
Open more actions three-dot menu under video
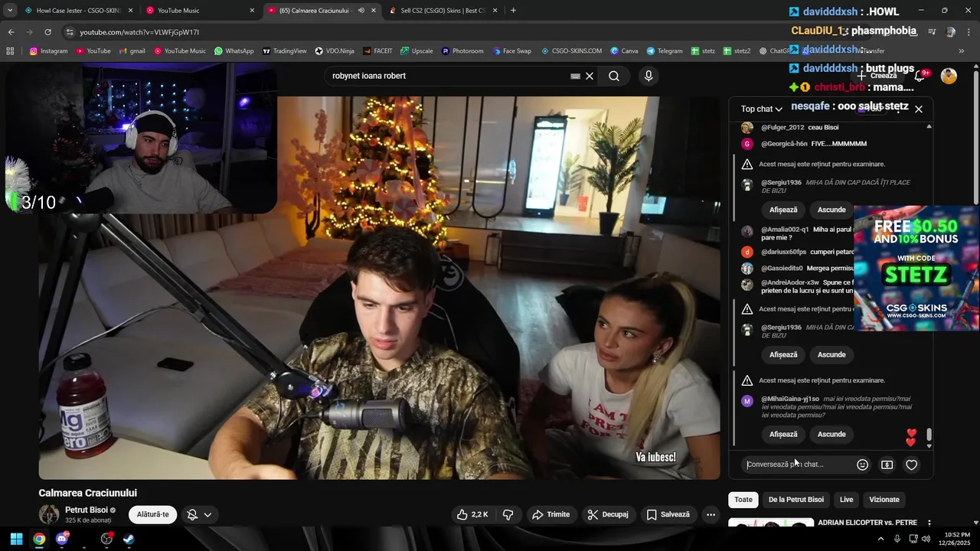[x=710, y=514]
